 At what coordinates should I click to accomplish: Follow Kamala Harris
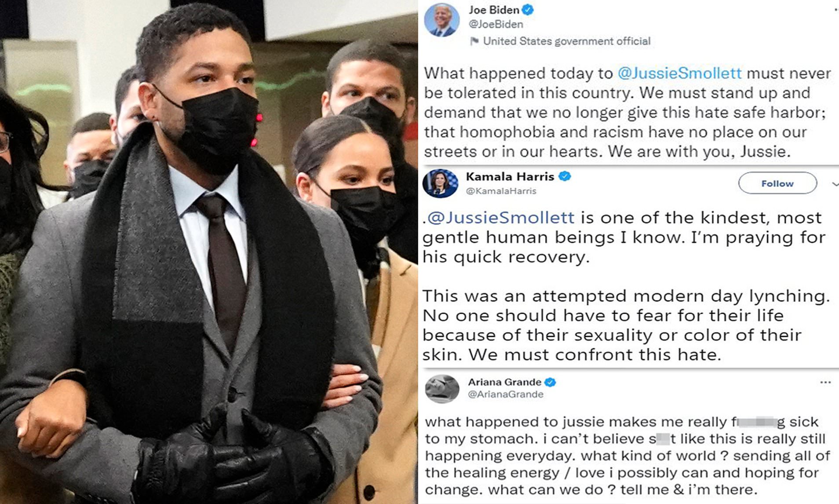[777, 183]
